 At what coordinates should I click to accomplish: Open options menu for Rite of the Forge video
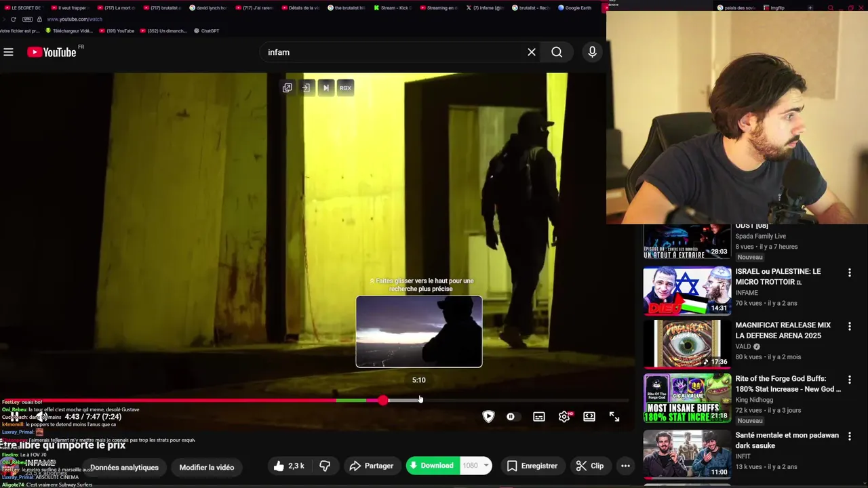point(849,380)
